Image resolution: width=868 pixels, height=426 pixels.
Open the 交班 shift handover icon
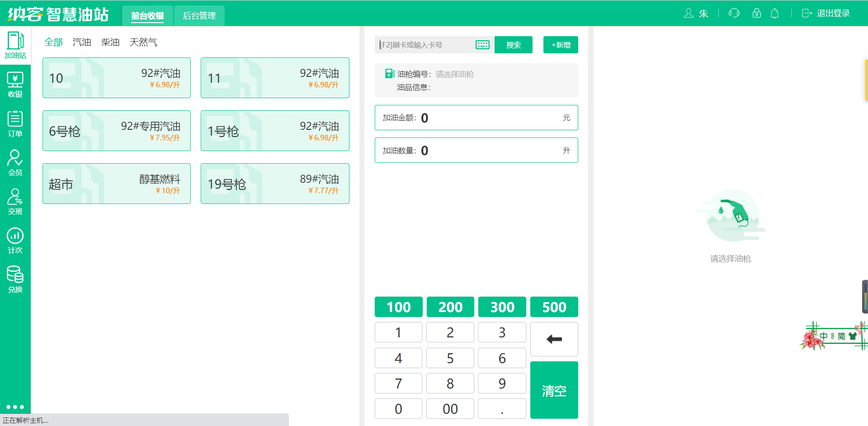tap(15, 202)
